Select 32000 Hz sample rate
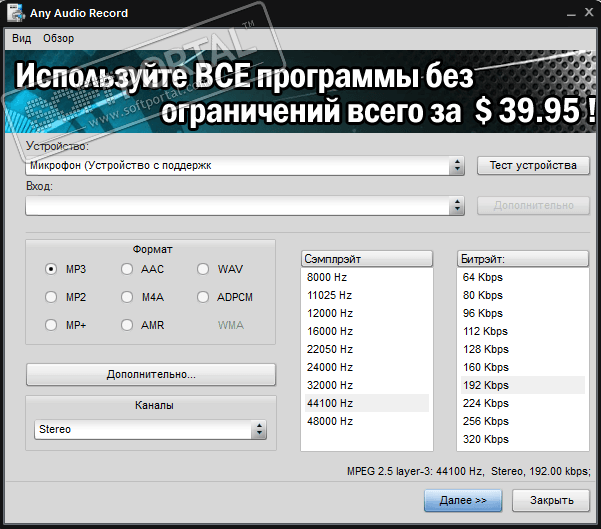Screen dimensions: 601x529 (367, 385)
